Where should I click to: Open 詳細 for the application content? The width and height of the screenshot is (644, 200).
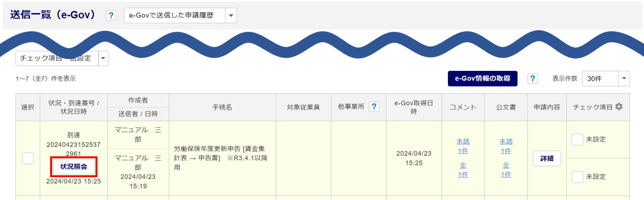coord(547,159)
